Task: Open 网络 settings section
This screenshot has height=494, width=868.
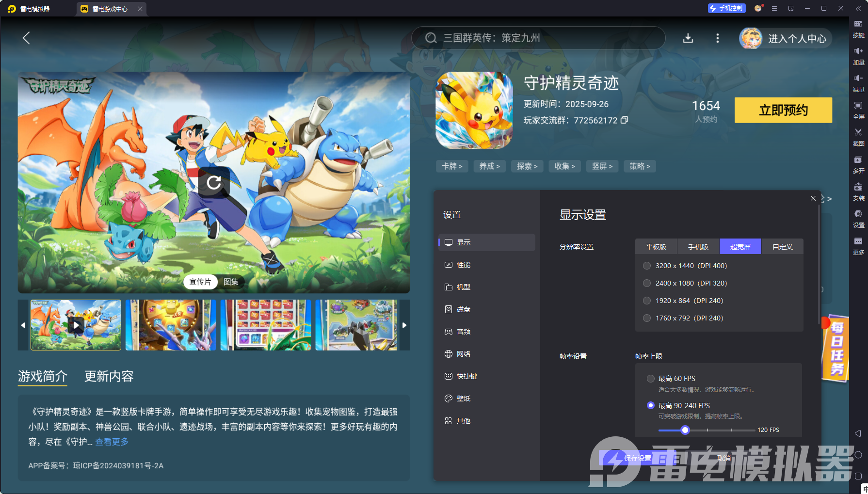Action: pos(487,354)
